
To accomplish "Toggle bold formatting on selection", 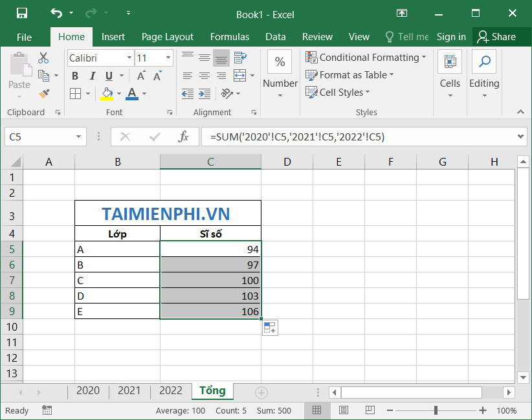I will (74, 76).
